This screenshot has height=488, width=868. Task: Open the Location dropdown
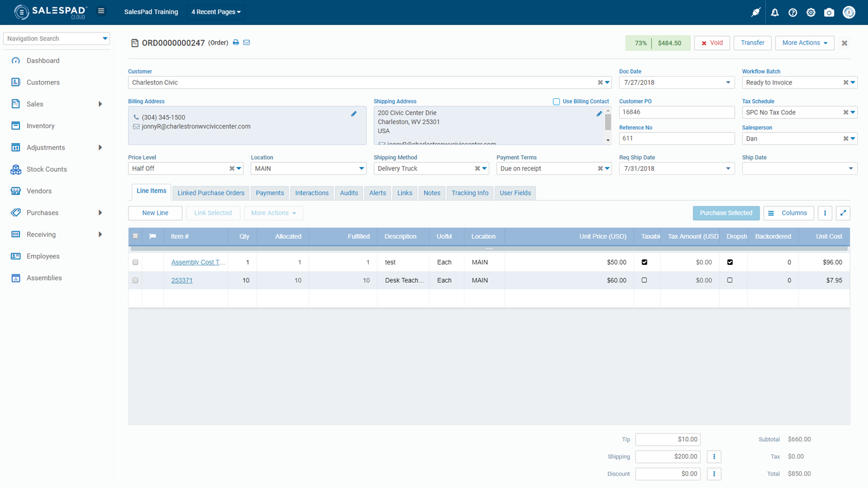pyautogui.click(x=361, y=168)
